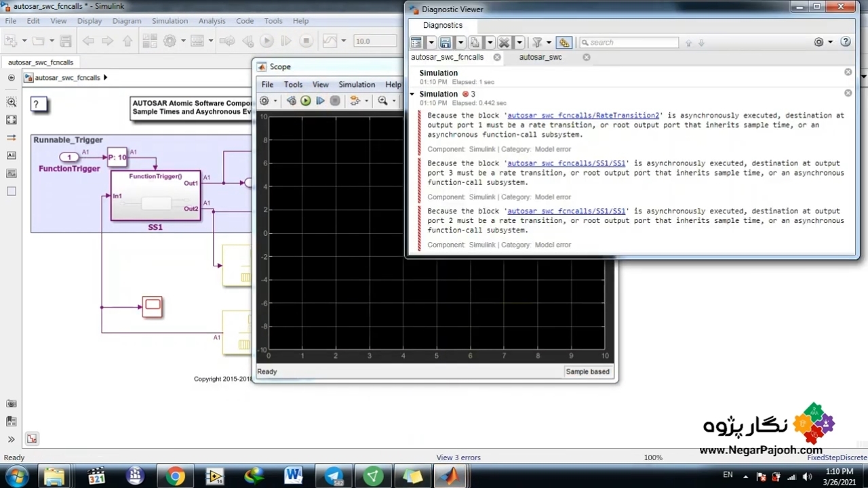Click the Model Configuration Parameters gear
The image size is (868, 488).
(x=170, y=41)
